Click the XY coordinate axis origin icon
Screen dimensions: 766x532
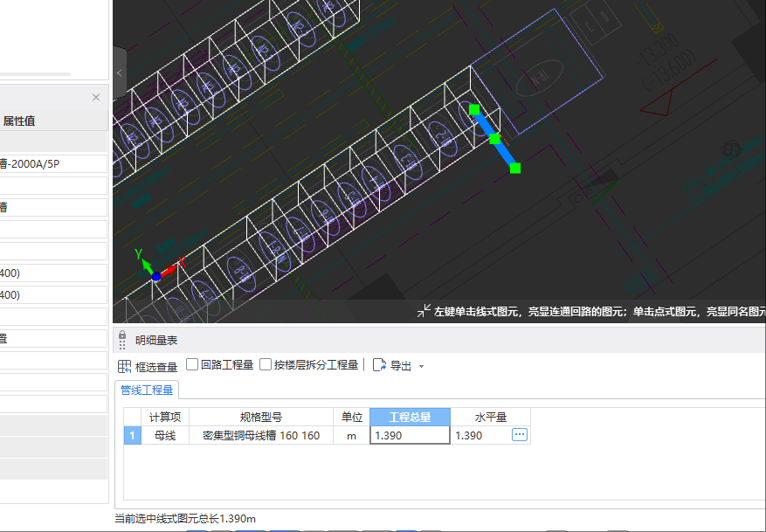click(156, 277)
